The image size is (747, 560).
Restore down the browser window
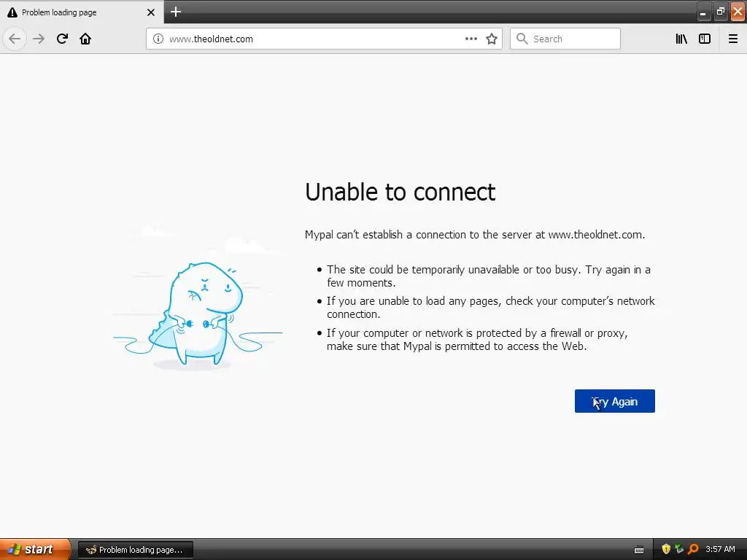(x=720, y=12)
